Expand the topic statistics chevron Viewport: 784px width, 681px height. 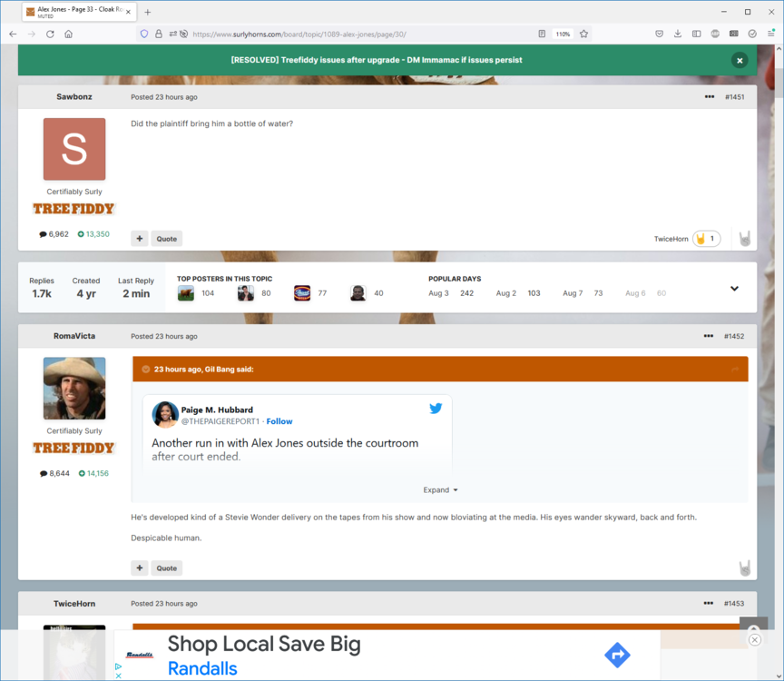click(x=734, y=289)
